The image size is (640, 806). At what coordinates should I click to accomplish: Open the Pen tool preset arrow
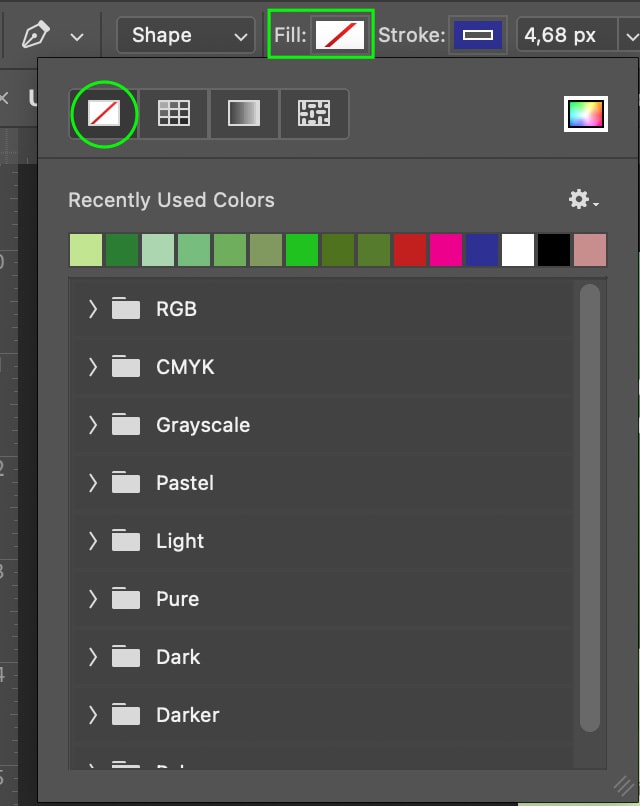(x=77, y=37)
